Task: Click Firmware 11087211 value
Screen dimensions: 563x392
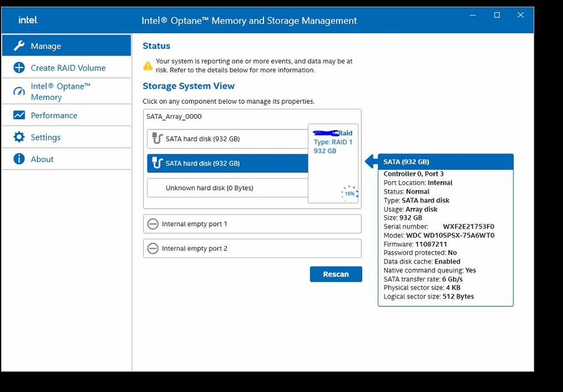Action: point(431,244)
